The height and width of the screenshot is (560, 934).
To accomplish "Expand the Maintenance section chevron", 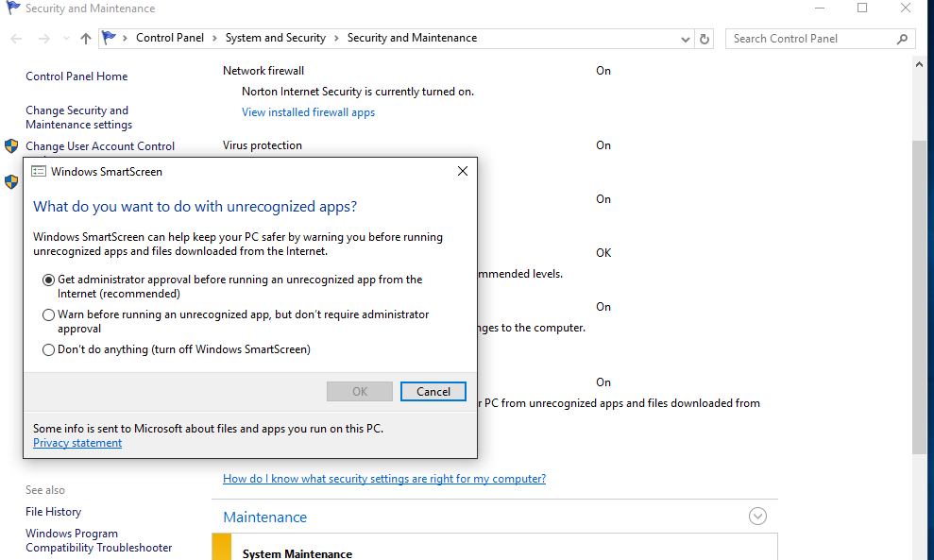I will coord(757,517).
